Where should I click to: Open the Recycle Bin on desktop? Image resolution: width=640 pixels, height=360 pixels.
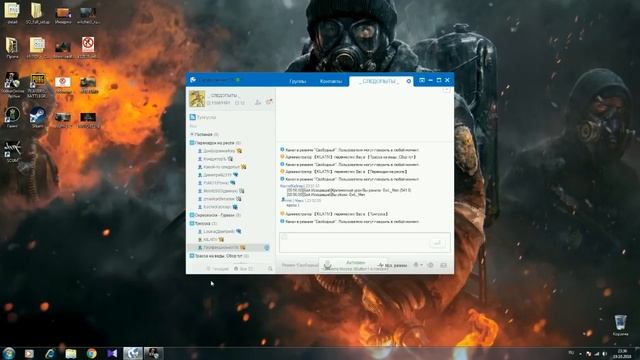[x=620, y=325]
